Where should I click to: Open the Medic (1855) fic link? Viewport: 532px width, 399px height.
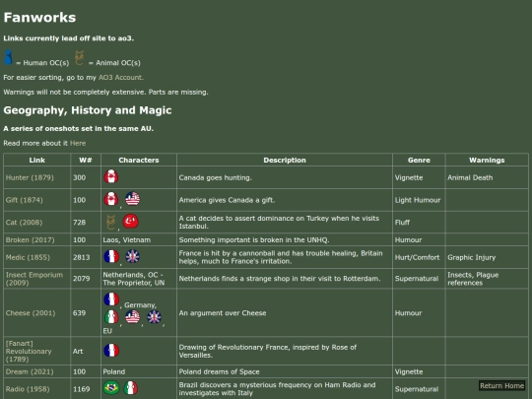tap(28, 257)
